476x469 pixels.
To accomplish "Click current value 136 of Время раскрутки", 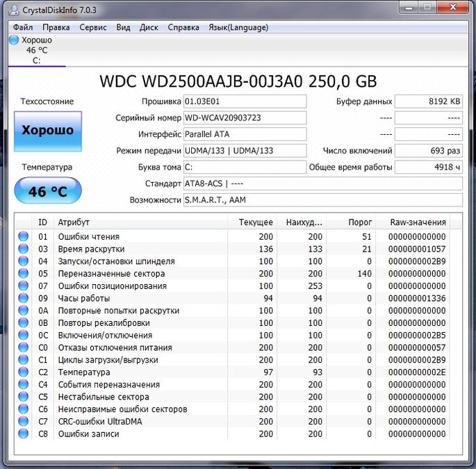I will 266,249.
